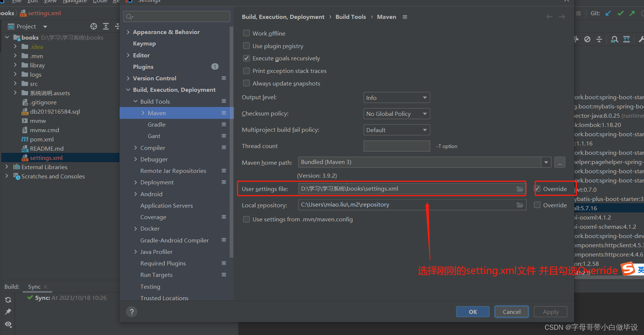The width and height of the screenshot is (644, 335).
Task: Toggle Override for Local repository
Action: pos(537,205)
